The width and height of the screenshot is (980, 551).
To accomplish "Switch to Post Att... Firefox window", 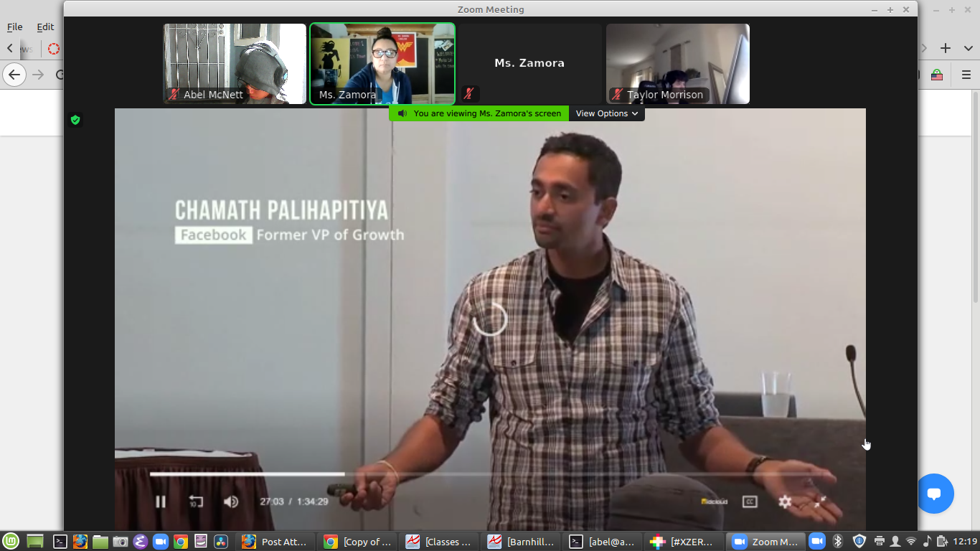I will tap(275, 542).
